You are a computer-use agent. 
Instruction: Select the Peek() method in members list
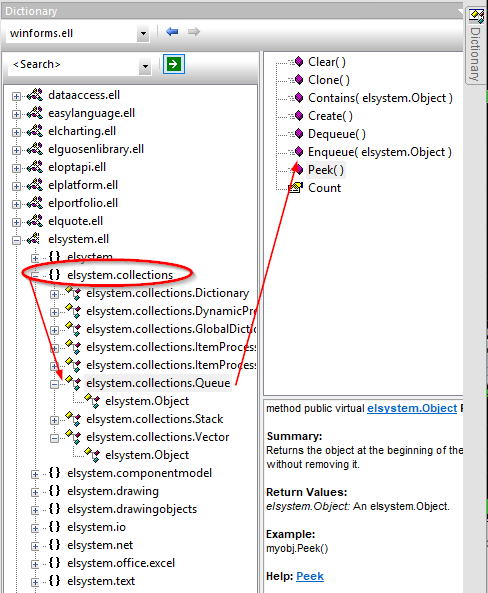(x=326, y=170)
